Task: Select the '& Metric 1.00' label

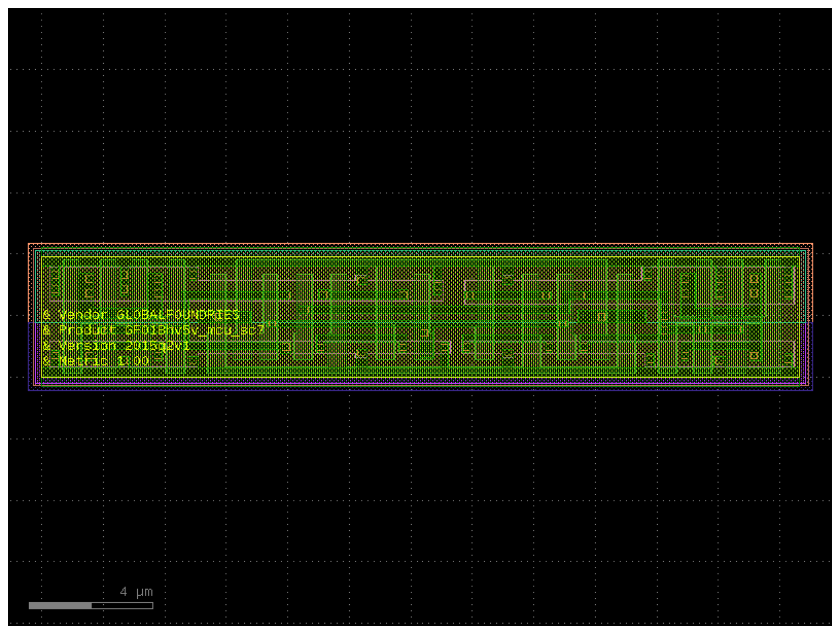Action: point(96,361)
